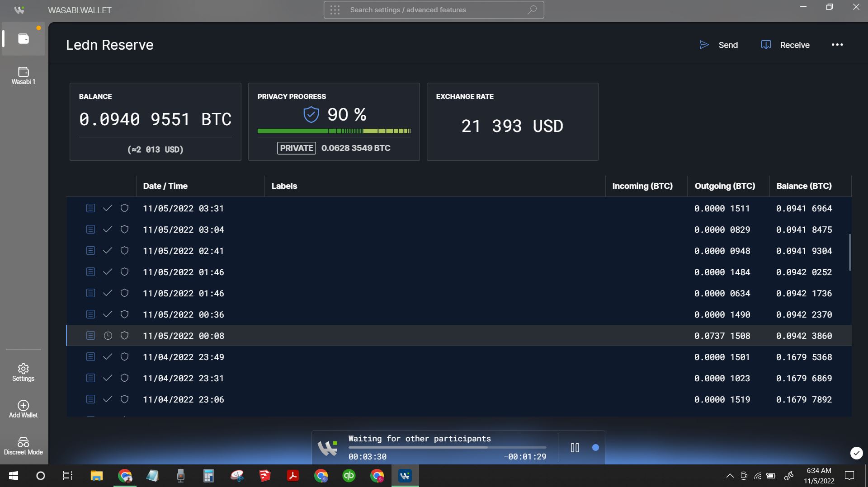Image resolution: width=868 pixels, height=487 pixels.
Task: Click the coinjoin round progress bar
Action: pyautogui.click(x=447, y=448)
